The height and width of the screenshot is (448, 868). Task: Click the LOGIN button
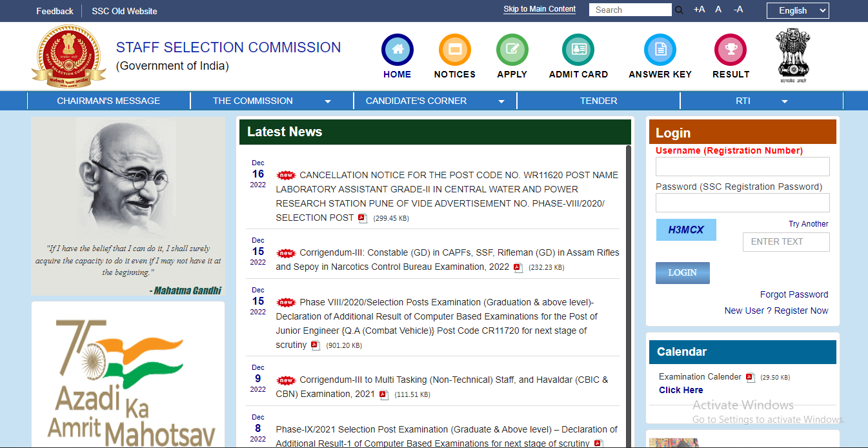pos(683,273)
